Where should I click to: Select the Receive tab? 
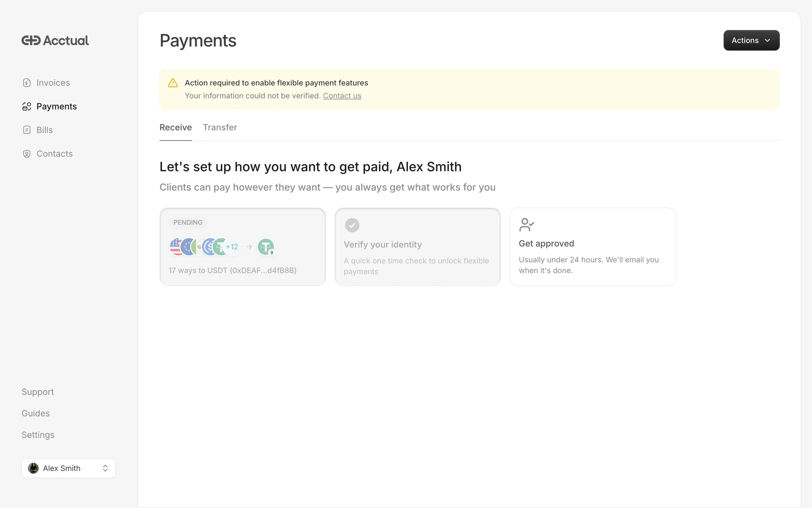click(x=176, y=127)
